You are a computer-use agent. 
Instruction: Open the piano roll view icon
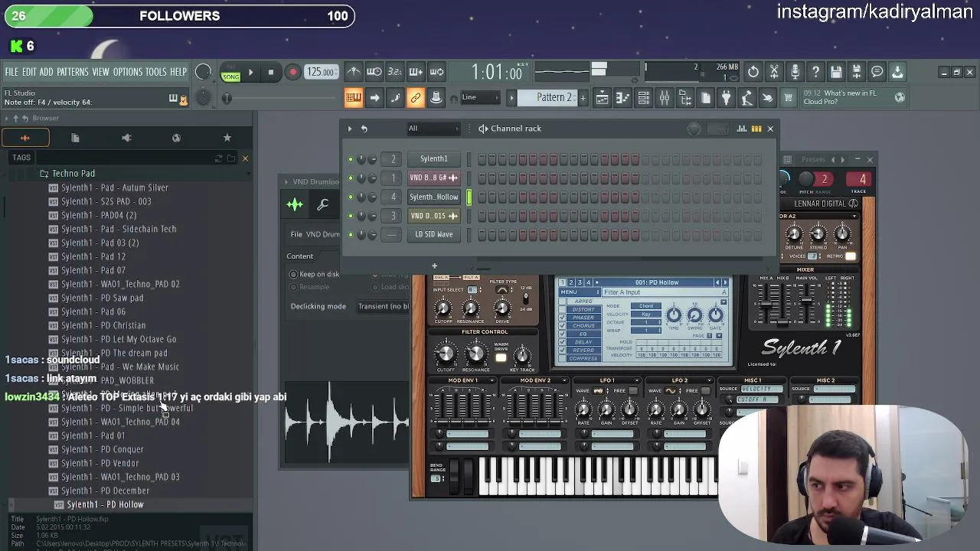pyautogui.click(x=623, y=98)
